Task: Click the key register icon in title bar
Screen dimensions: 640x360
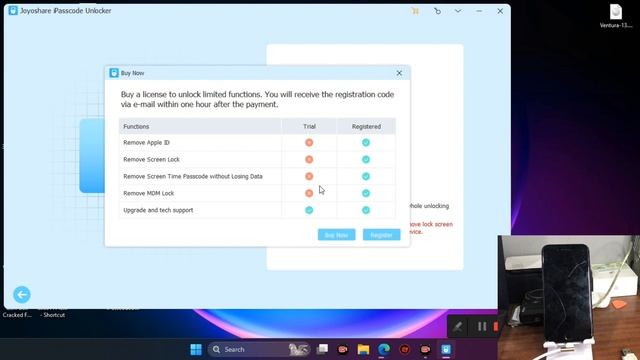Action: point(437,11)
